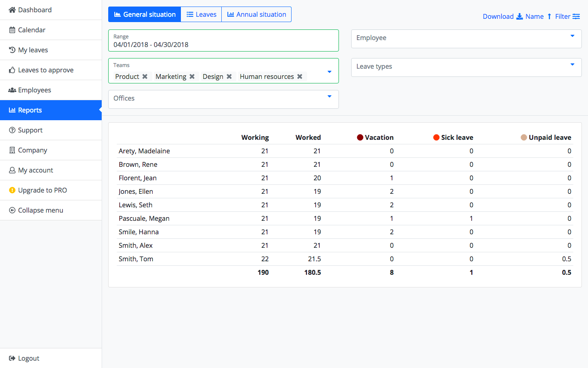Screen dimensions: 588x368
Task: Expand the Offices dropdown
Action: (x=330, y=97)
